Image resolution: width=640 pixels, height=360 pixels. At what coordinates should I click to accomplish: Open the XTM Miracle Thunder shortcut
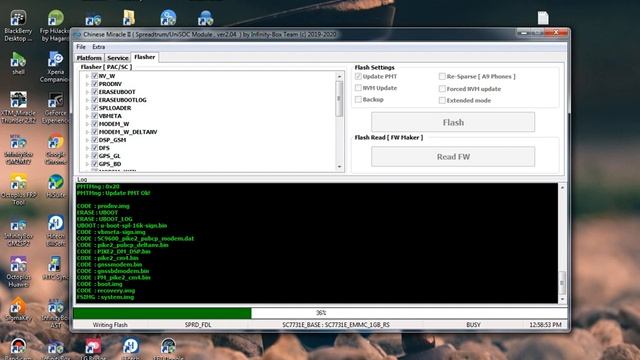18,107
